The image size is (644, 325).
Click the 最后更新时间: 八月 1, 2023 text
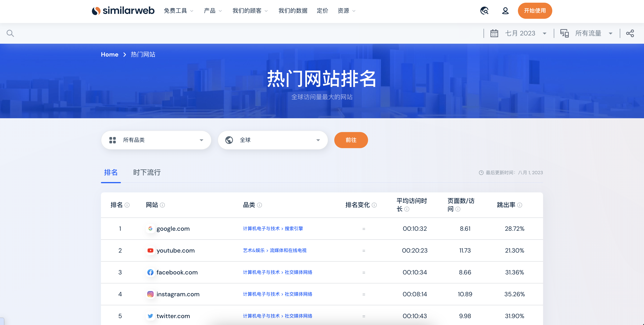pyautogui.click(x=514, y=172)
